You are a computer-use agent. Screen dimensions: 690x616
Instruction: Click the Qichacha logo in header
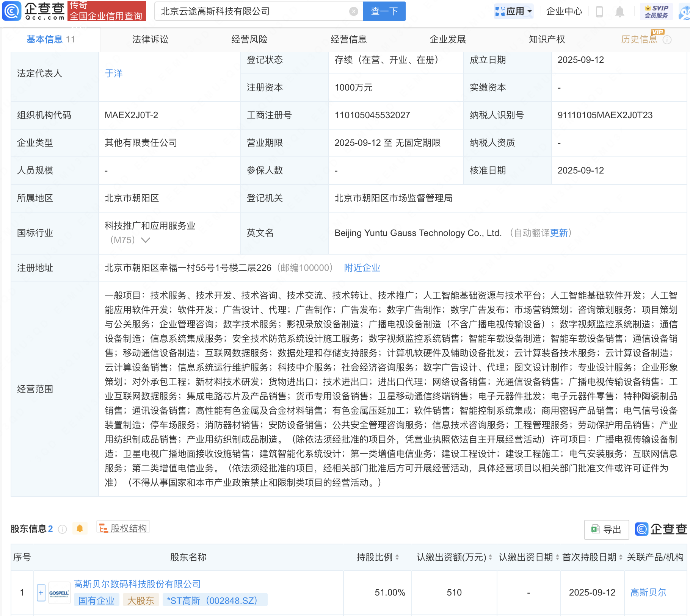[33, 11]
